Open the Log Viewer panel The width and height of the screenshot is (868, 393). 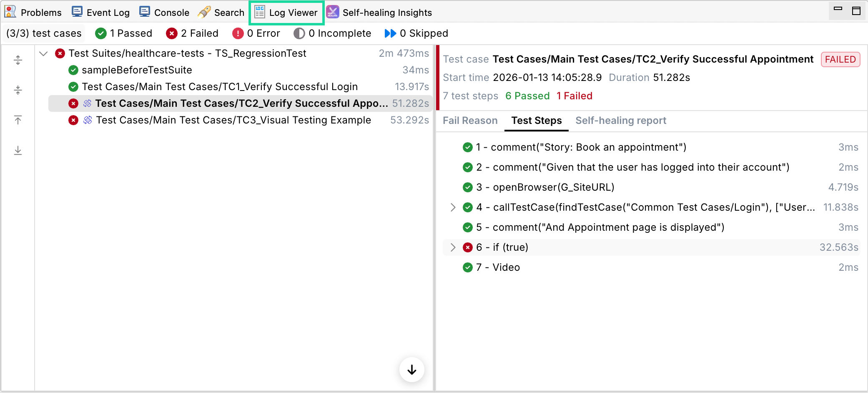click(286, 13)
